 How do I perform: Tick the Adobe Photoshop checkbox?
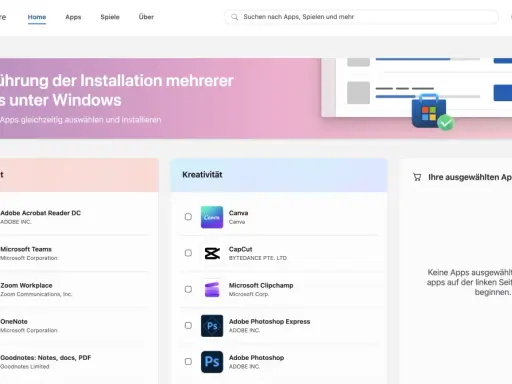[188, 362]
